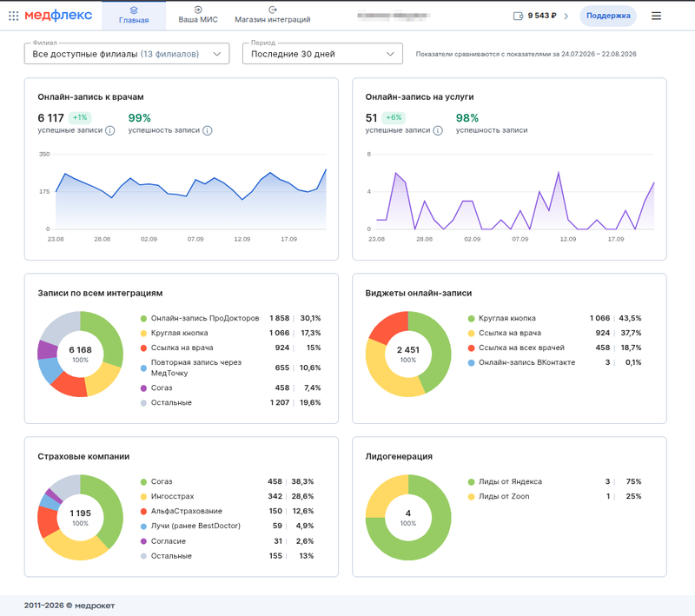Open the apps grid launcher icon

click(13, 16)
